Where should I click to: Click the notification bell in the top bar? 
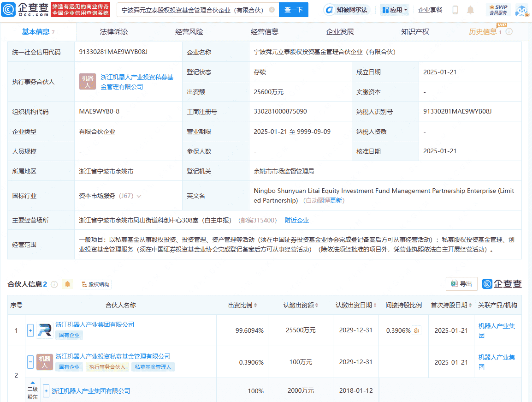[x=470, y=10]
